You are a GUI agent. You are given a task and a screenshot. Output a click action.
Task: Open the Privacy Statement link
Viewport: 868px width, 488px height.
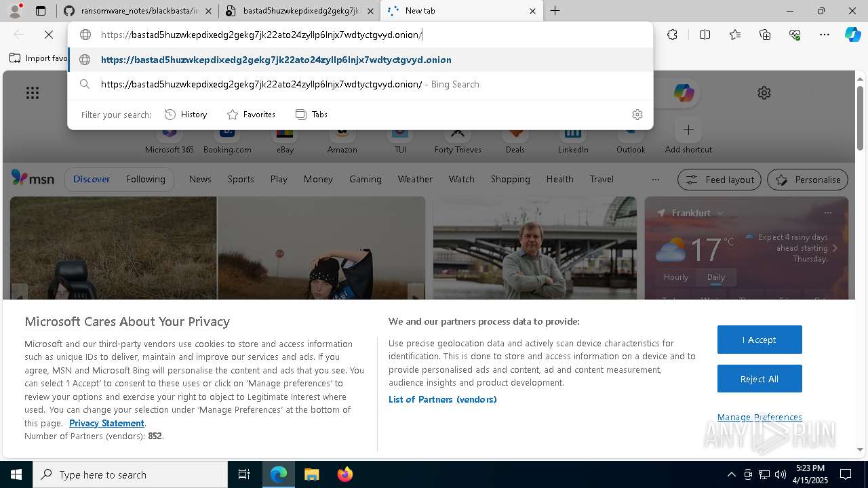(x=106, y=423)
